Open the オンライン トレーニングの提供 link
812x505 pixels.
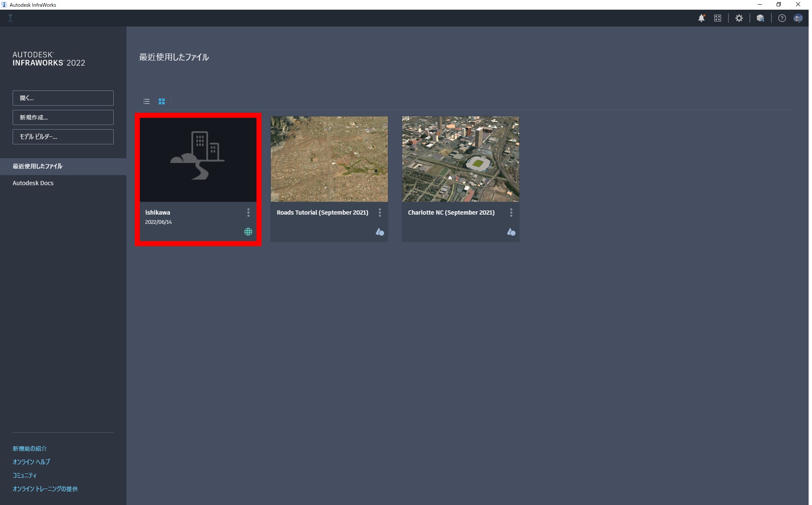click(x=45, y=490)
